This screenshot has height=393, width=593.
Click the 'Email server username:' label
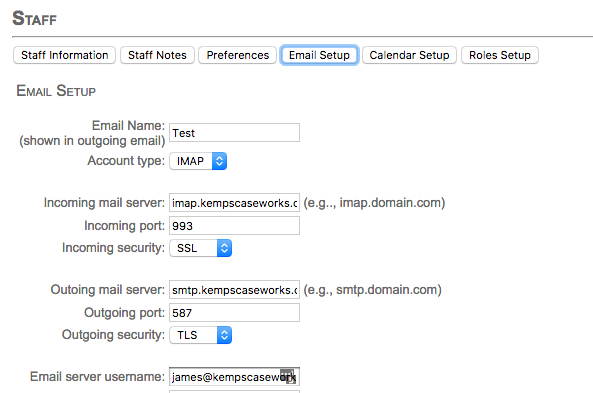click(x=98, y=377)
